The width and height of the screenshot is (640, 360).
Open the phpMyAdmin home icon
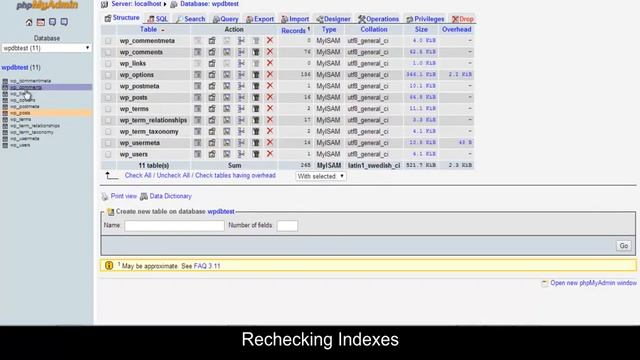tap(29, 22)
